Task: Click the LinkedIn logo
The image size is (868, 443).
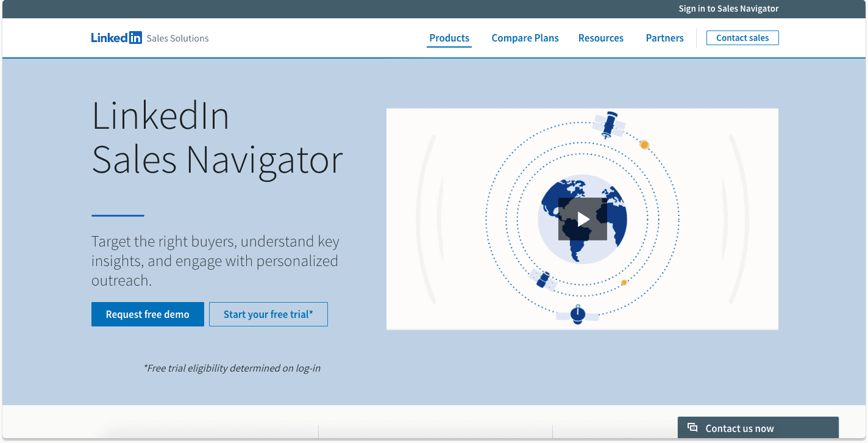Action: coord(116,38)
